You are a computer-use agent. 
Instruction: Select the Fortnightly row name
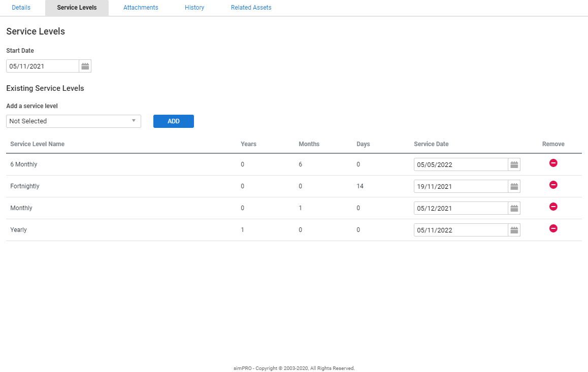point(25,186)
